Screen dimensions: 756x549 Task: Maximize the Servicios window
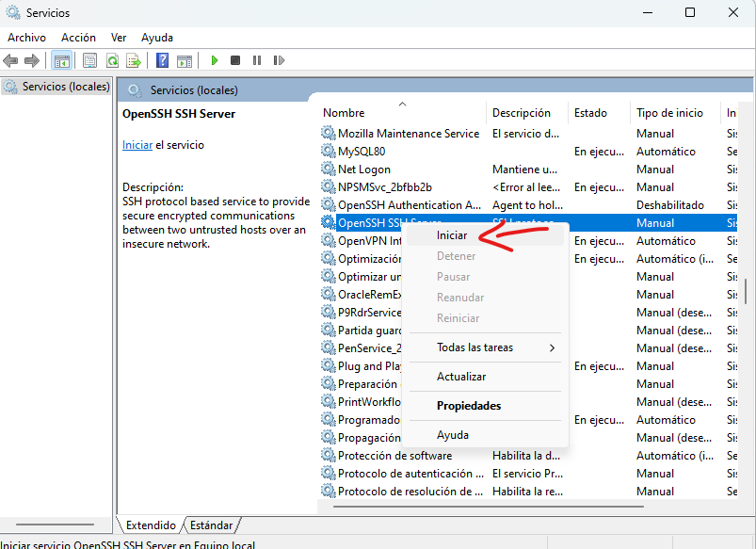tap(690, 12)
